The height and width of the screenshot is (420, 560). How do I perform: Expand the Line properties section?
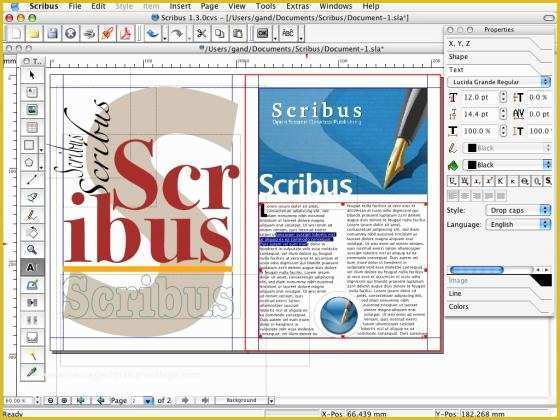point(499,294)
